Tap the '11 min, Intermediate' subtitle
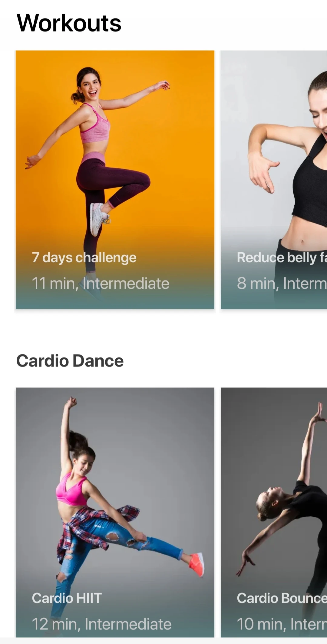327x644 pixels. (x=101, y=284)
